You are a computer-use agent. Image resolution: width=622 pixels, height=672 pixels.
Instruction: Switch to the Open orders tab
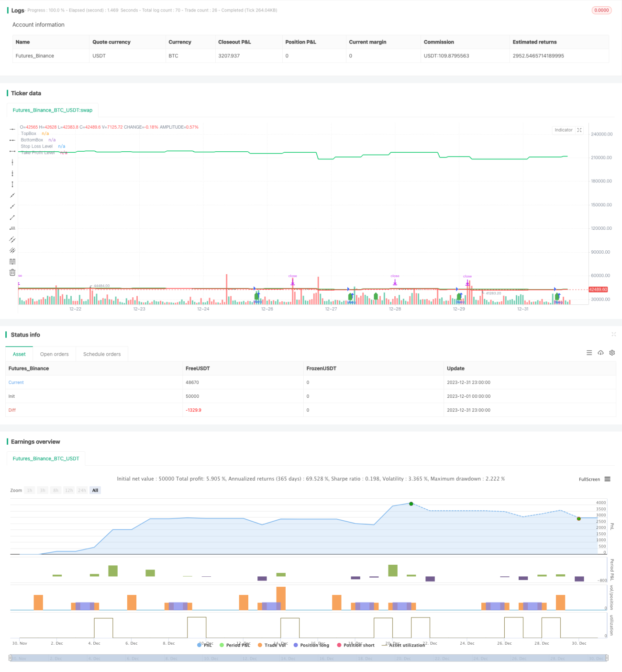[x=54, y=354]
